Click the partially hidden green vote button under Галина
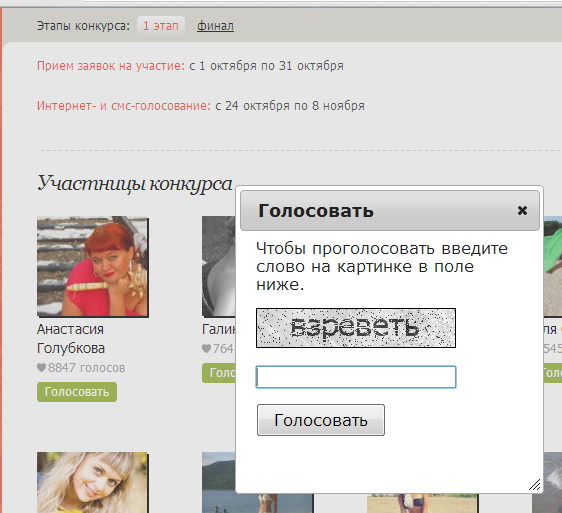Screen dimensions: 562x513 pyautogui.click(x=219, y=373)
